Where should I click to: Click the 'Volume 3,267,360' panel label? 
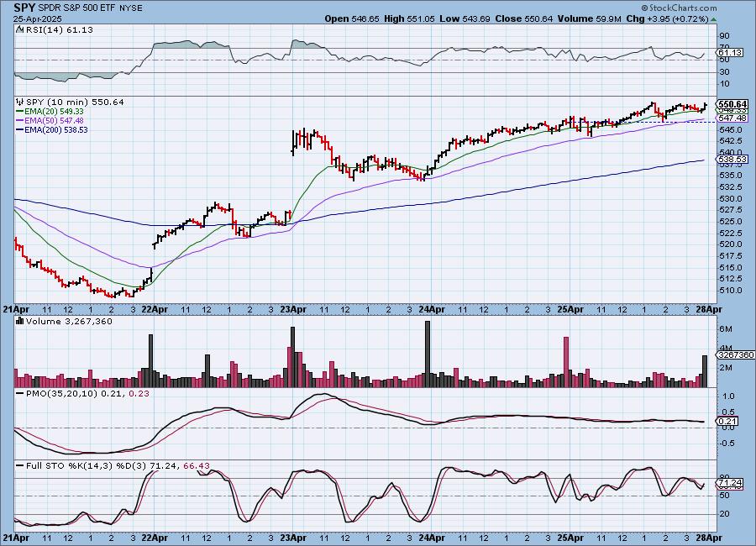tap(69, 321)
